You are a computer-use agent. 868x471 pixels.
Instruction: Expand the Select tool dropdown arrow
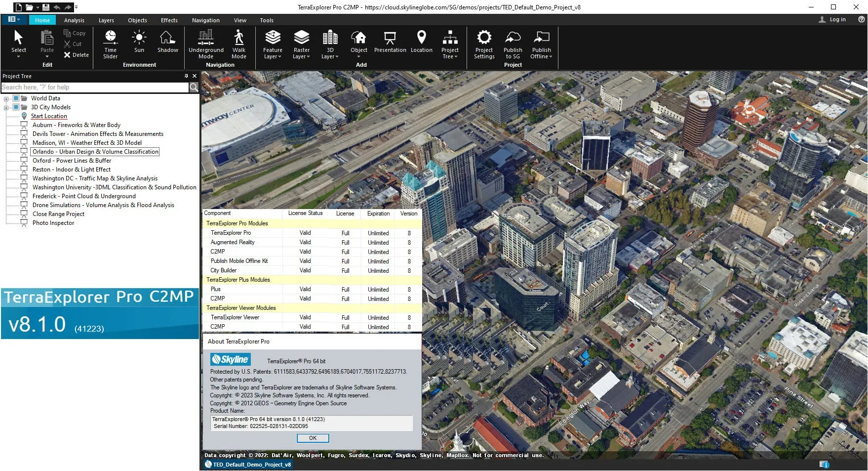[19, 57]
